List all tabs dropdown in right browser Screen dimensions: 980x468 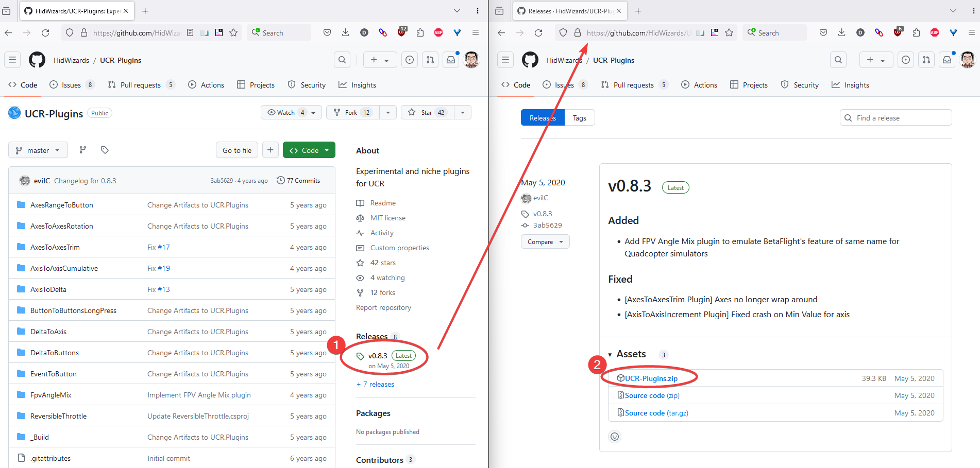click(x=953, y=11)
